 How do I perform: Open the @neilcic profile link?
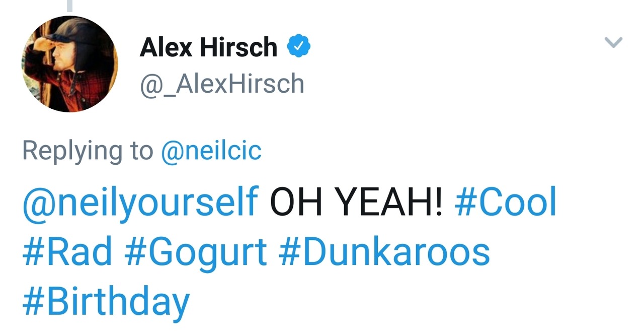[x=211, y=151]
